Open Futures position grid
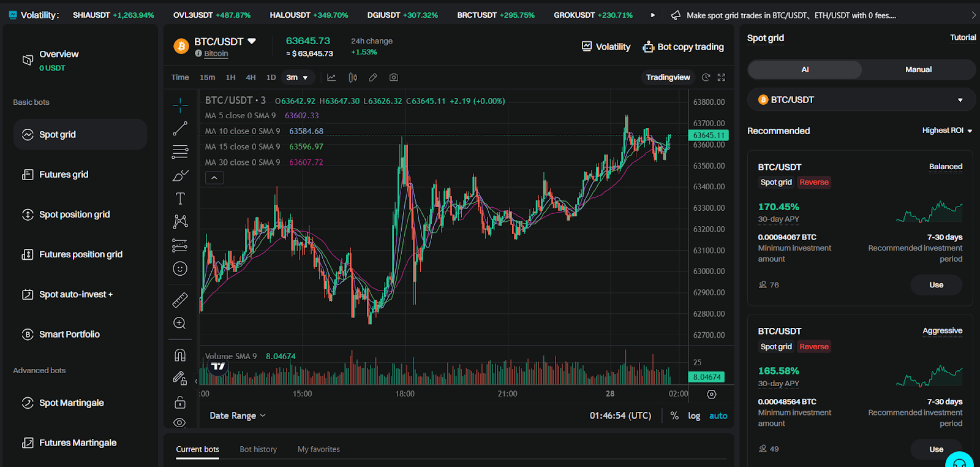 coord(80,254)
